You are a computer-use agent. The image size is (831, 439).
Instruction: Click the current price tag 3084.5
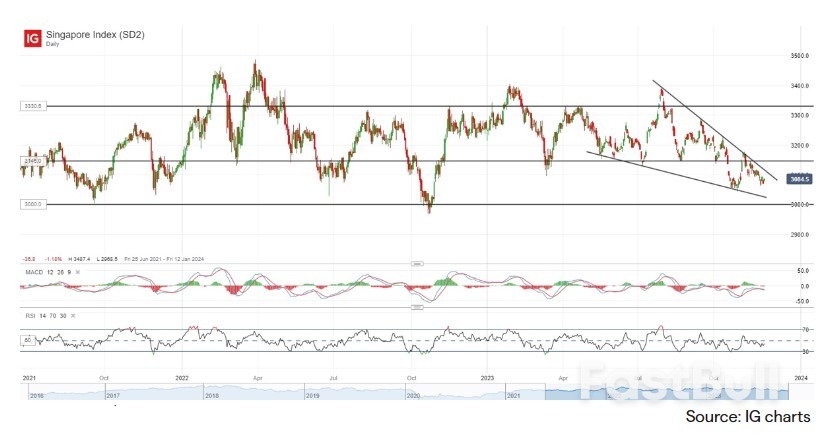pyautogui.click(x=800, y=179)
